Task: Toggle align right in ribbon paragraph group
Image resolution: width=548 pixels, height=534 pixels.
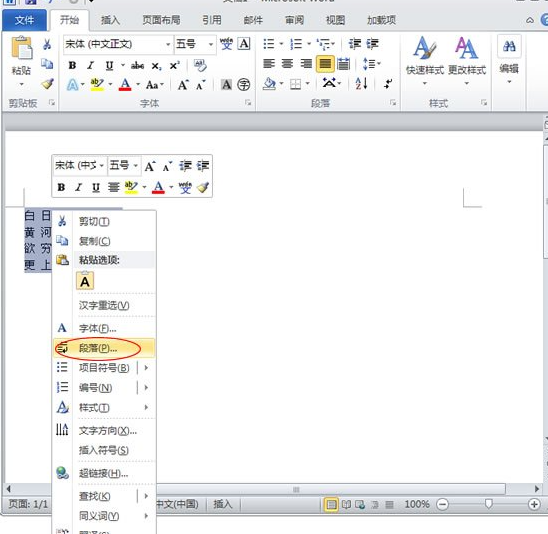Action: 306,64
